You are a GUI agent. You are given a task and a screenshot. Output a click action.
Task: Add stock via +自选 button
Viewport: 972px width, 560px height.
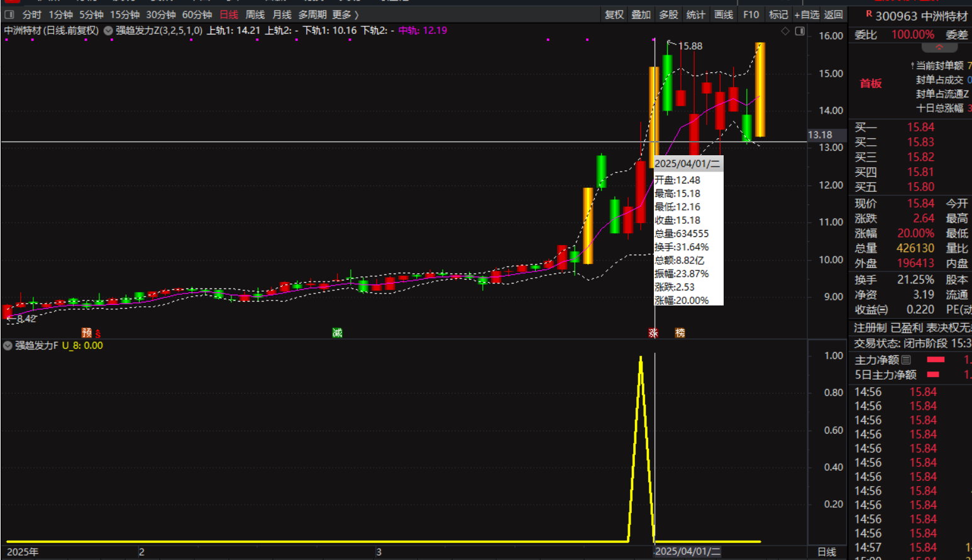[x=807, y=14]
